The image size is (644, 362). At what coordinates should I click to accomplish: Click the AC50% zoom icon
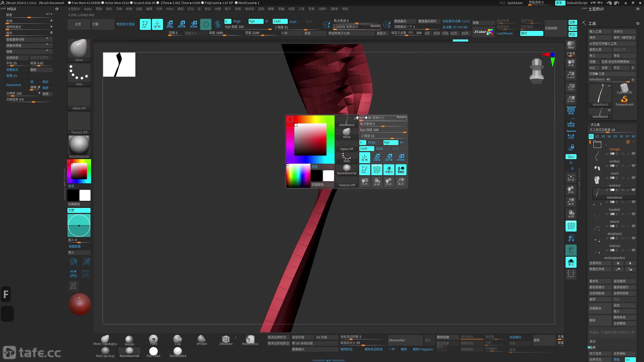[x=571, y=99]
